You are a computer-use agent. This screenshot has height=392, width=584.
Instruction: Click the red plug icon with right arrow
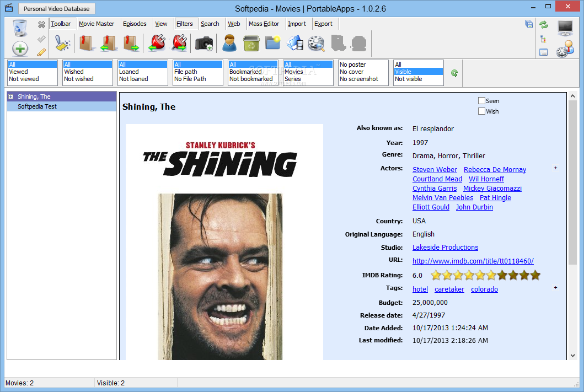click(x=180, y=43)
